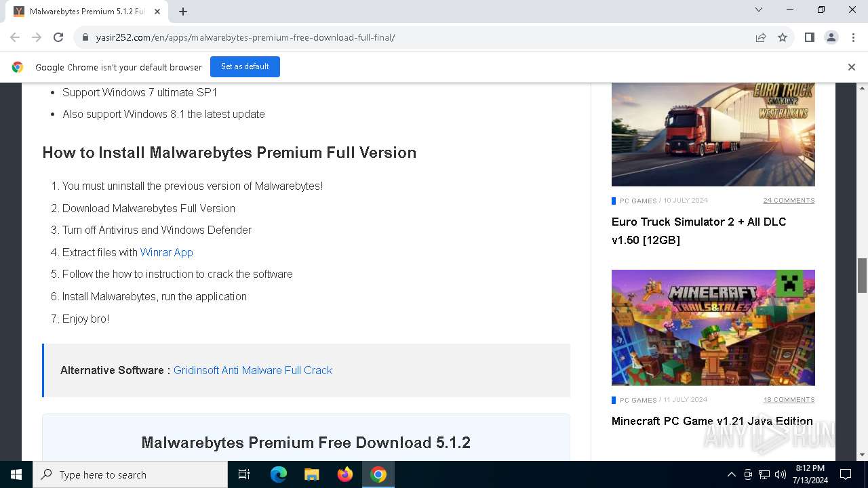The image size is (868, 488).
Task: Open File Explorer from the taskbar
Action: (311, 474)
